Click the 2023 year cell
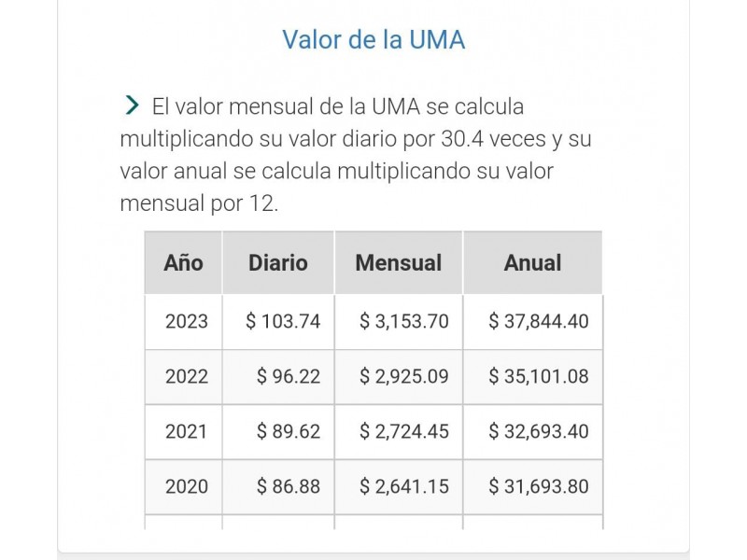The image size is (747, 560). point(186,321)
